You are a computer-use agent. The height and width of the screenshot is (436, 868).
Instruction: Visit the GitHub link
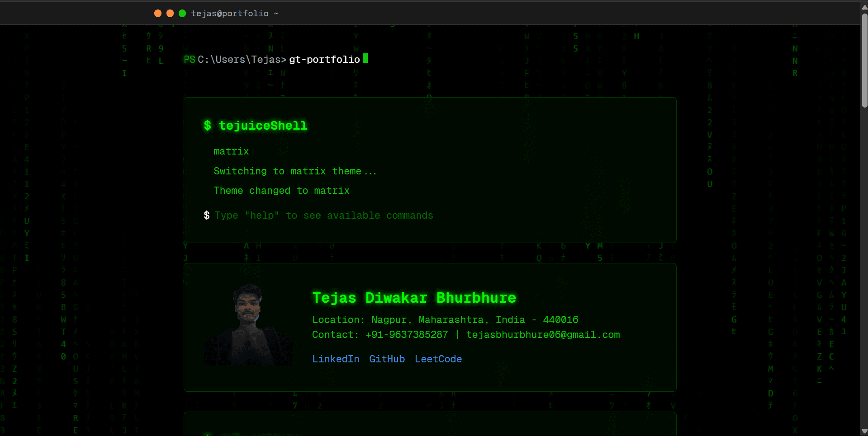pyautogui.click(x=387, y=359)
